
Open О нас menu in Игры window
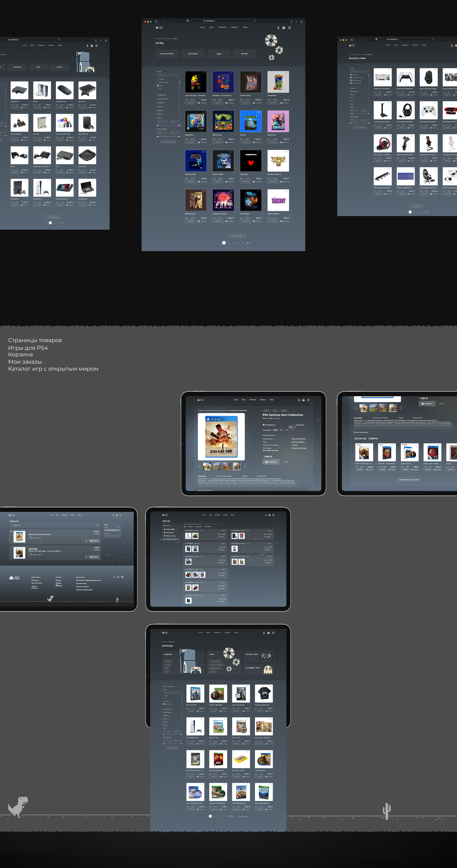(x=202, y=27)
